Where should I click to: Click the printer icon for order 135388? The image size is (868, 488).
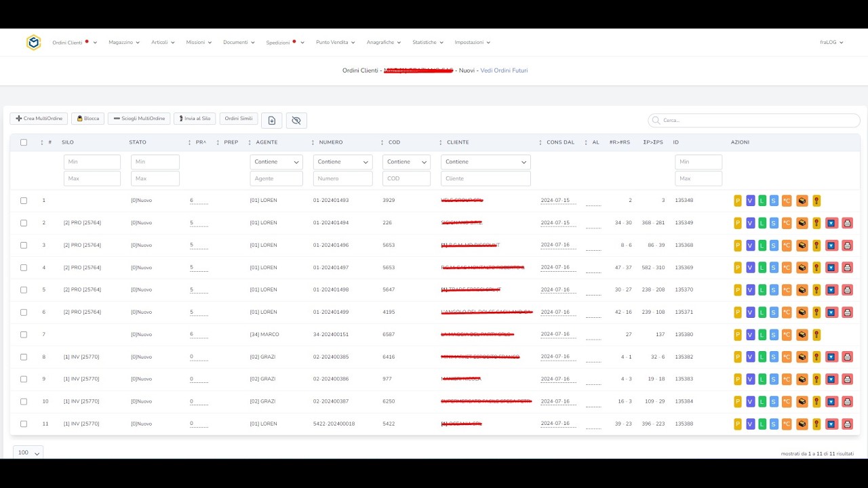pos(847,424)
